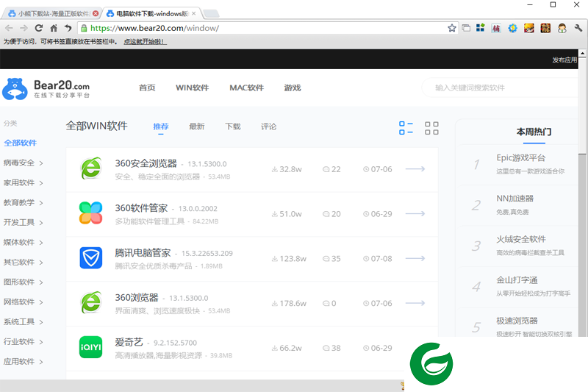Open the MAC软件 navigation item
Screen dimensions: 588x392
coord(247,88)
